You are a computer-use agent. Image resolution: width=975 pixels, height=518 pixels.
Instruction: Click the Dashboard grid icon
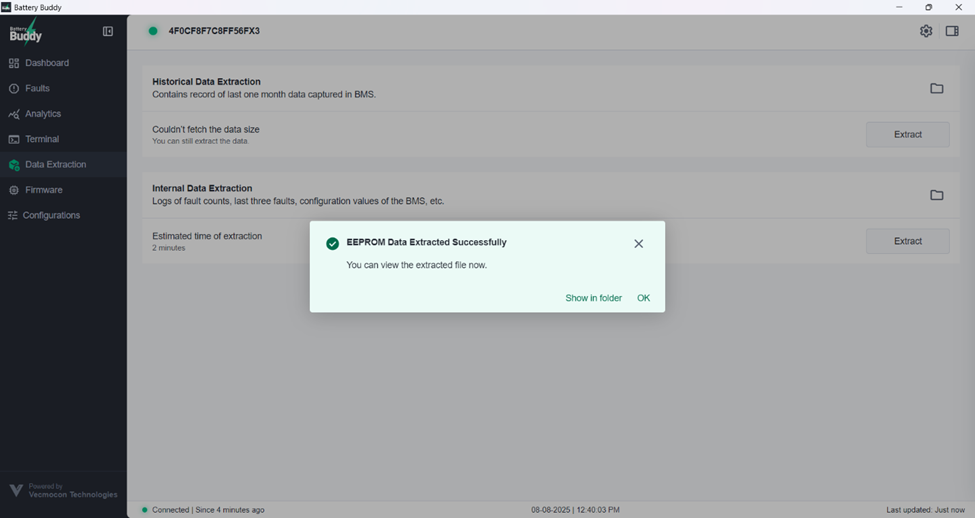[x=14, y=63]
